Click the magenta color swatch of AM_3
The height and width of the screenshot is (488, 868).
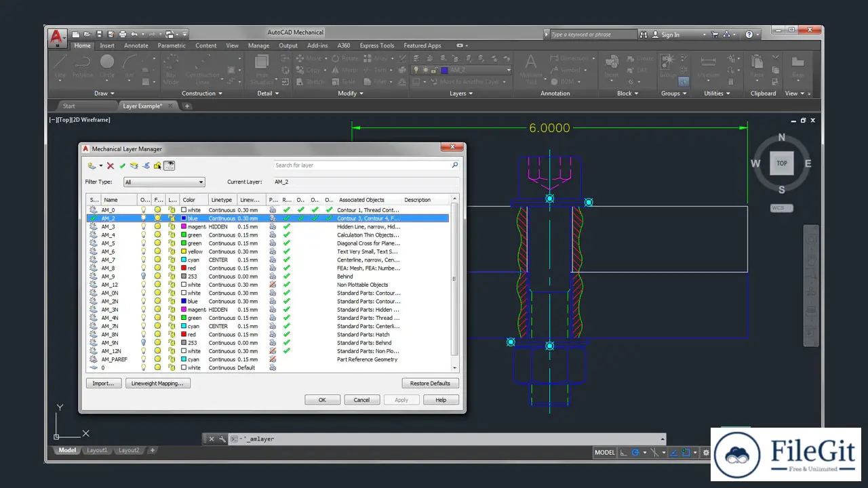184,226
